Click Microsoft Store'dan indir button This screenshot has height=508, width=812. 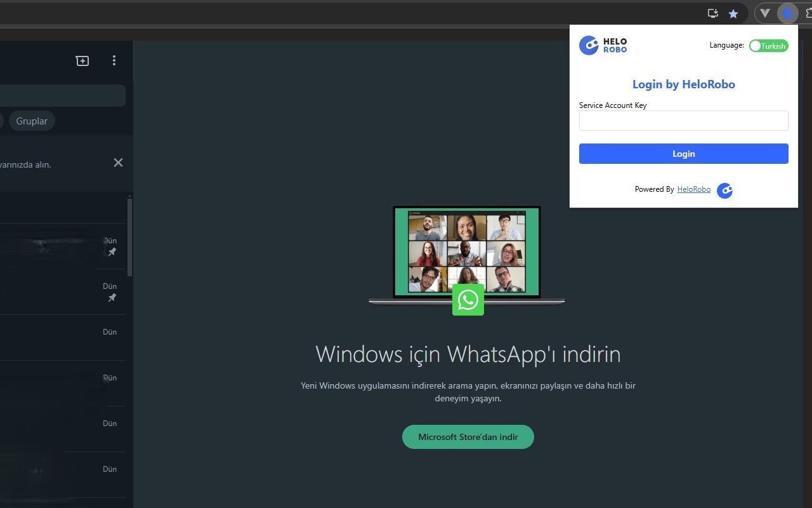point(468,437)
